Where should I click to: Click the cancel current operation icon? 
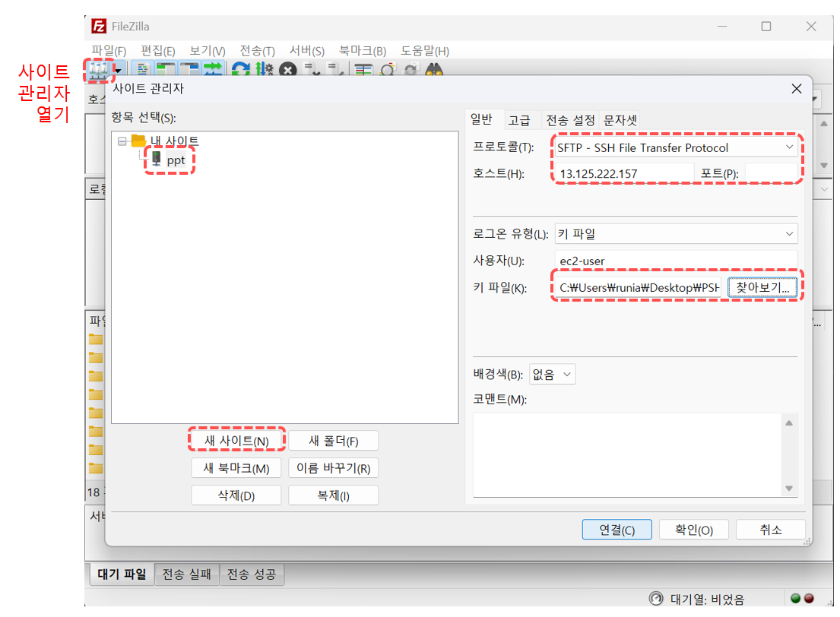[x=287, y=70]
